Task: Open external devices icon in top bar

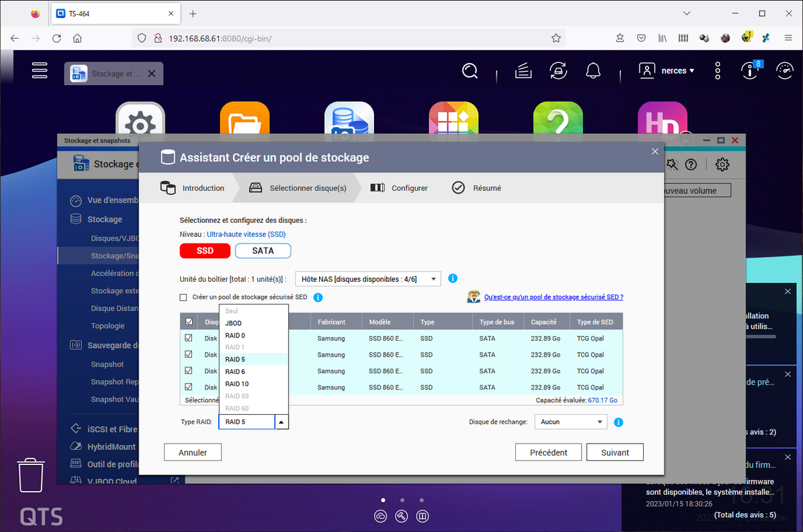Action: pyautogui.click(x=557, y=70)
